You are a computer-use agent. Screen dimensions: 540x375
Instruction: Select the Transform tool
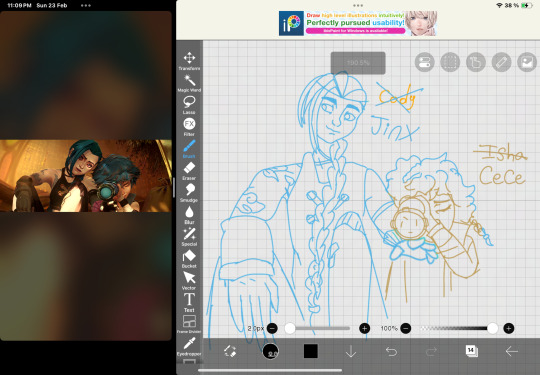[x=189, y=61]
